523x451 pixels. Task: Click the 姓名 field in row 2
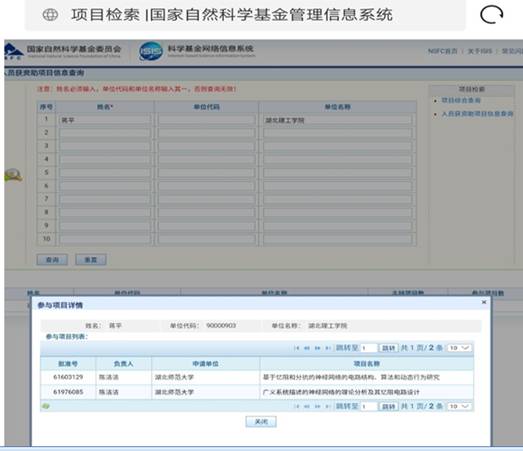(x=105, y=133)
